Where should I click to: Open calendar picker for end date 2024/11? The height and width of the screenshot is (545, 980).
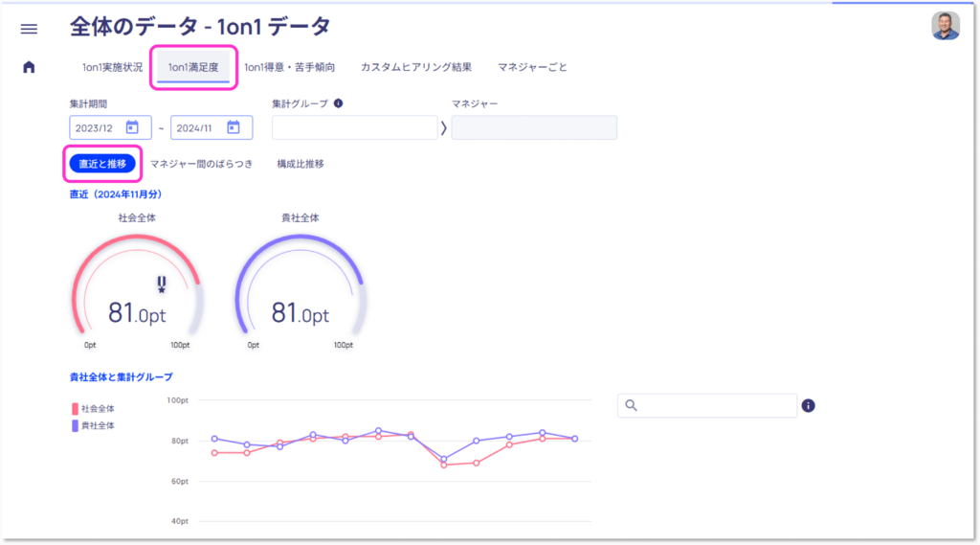click(x=234, y=127)
